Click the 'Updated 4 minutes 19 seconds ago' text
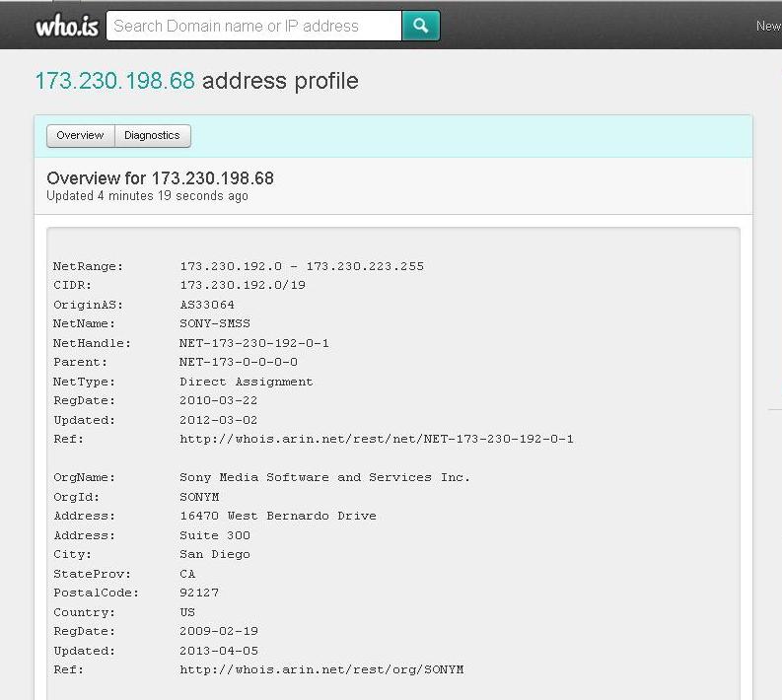The width and height of the screenshot is (782, 700). point(147,196)
